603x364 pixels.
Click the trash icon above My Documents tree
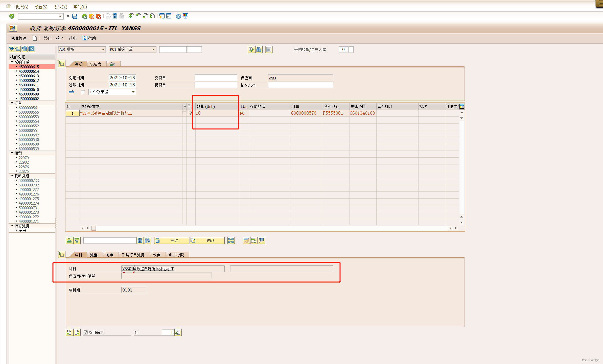25,49
